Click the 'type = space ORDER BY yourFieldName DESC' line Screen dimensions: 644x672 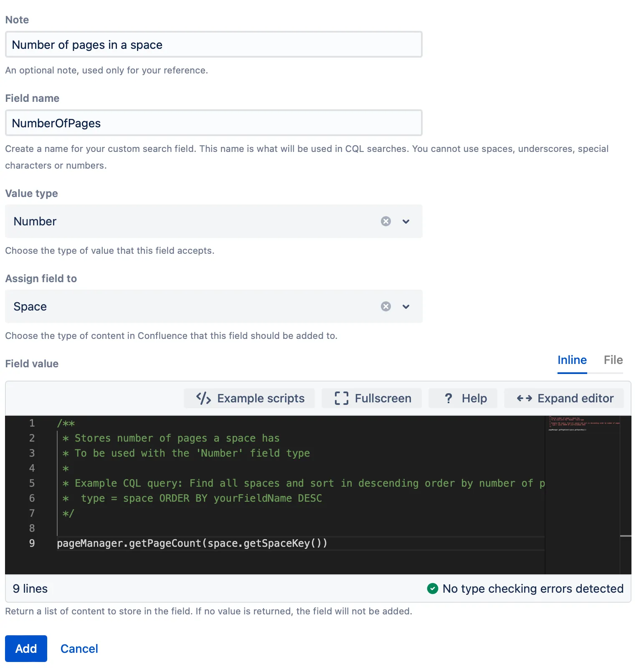[192, 498]
